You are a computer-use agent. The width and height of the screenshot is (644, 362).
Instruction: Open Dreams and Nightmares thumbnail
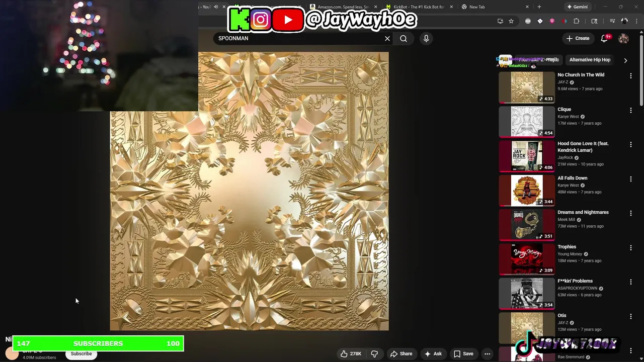point(527,225)
